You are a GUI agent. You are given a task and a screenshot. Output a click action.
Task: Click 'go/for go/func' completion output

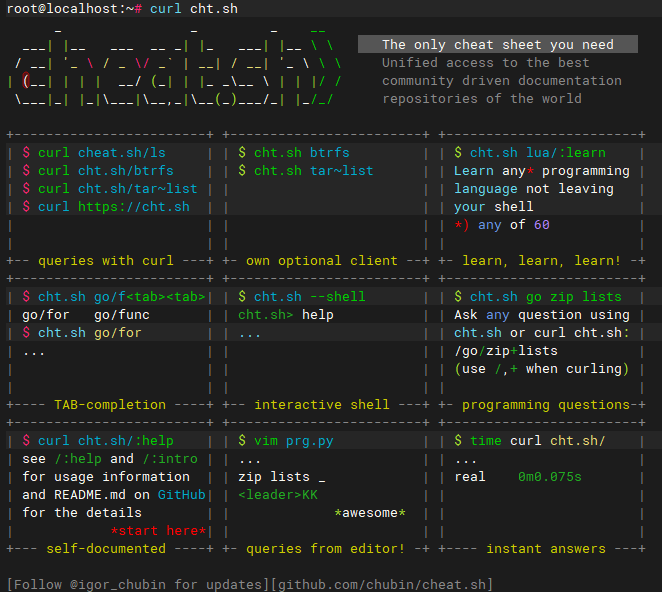86,315
